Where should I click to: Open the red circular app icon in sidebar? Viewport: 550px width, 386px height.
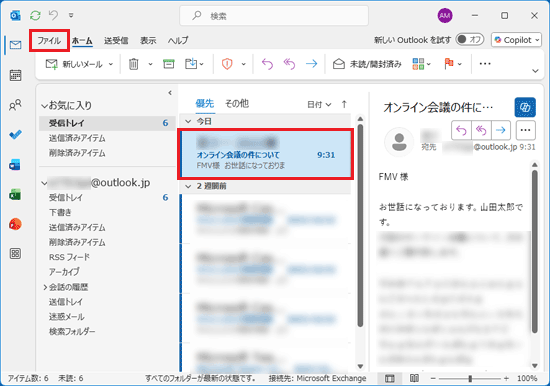pos(15,224)
